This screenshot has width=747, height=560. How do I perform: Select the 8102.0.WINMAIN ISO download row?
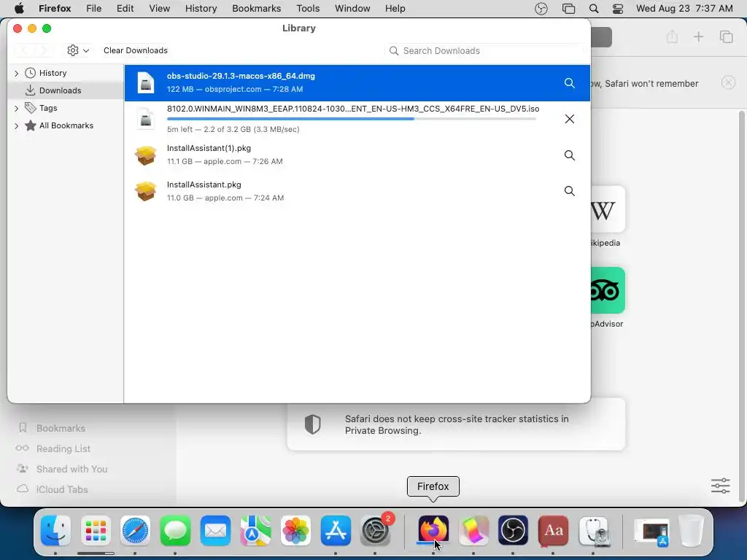[357, 119]
